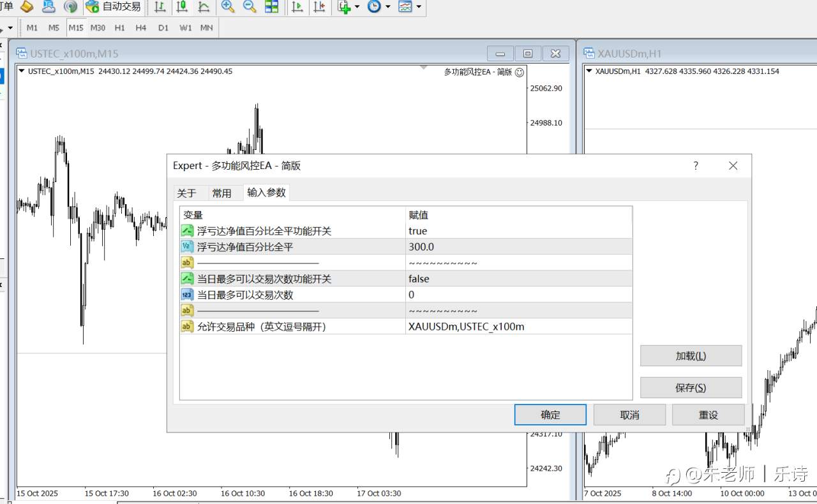This screenshot has height=504, width=817.
Task: Select the line chart icon
Action: [204, 7]
